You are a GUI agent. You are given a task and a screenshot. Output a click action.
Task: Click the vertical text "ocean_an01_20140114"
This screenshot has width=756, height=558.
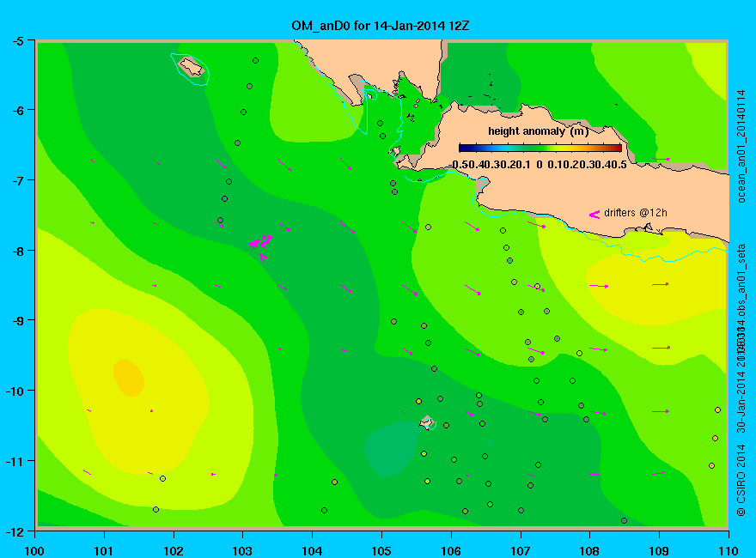click(x=741, y=147)
